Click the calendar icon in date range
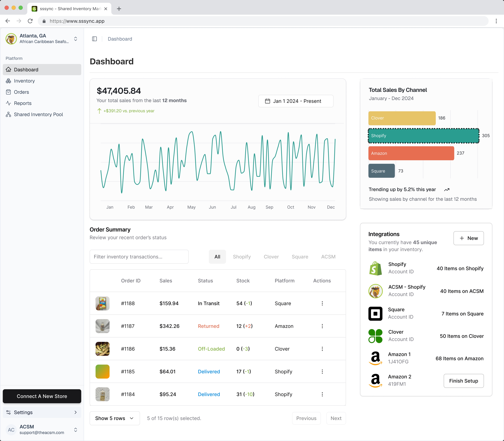The width and height of the screenshot is (504, 441). tap(267, 101)
